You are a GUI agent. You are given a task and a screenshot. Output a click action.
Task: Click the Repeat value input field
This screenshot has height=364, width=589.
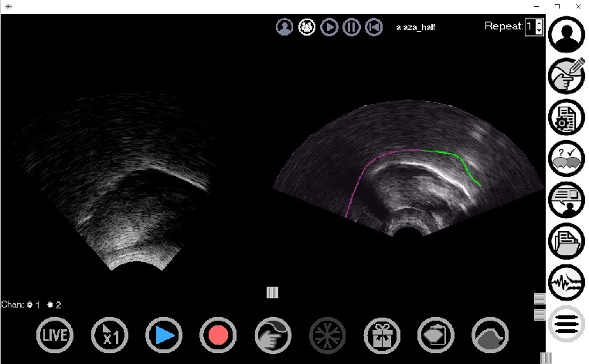click(x=529, y=27)
